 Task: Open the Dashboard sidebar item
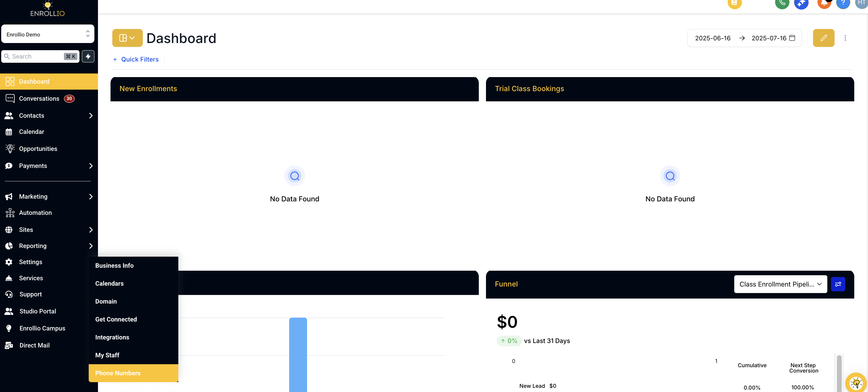(x=49, y=82)
